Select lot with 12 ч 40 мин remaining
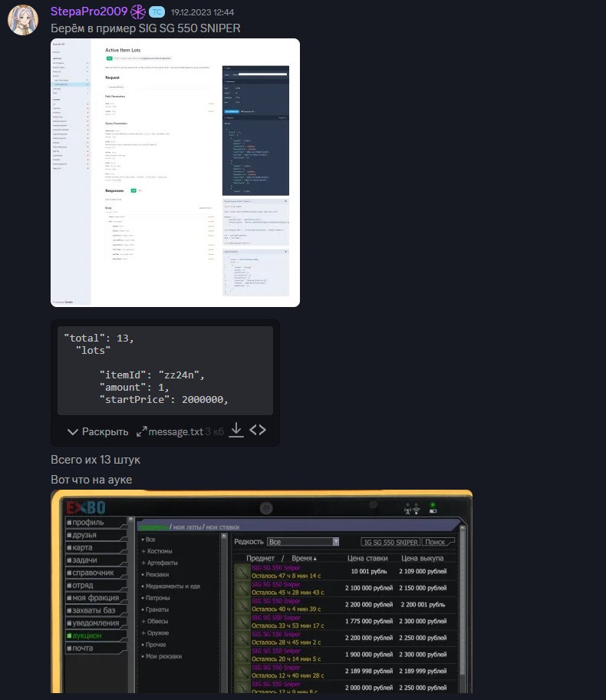The width and height of the screenshot is (606, 700). pyautogui.click(x=345, y=672)
